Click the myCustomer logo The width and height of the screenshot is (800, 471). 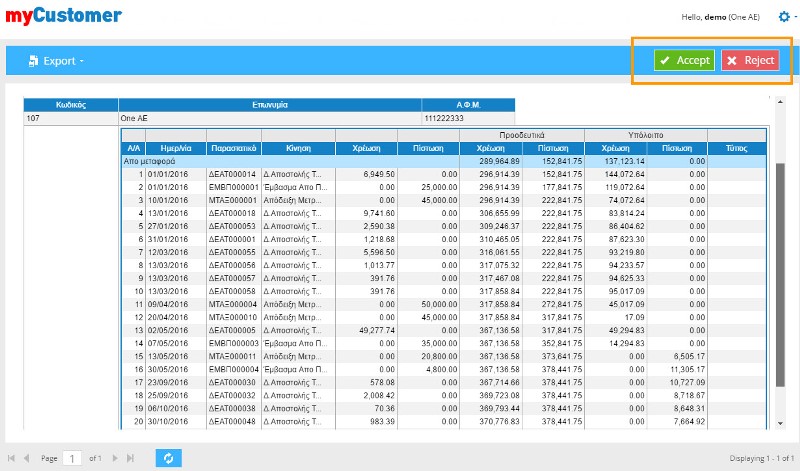tap(64, 16)
